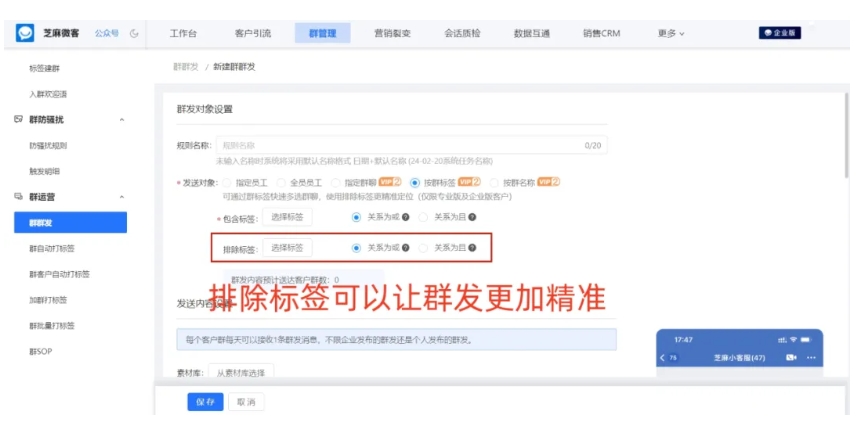Collapse the 群运营 sidebar section

pyautogui.click(x=122, y=197)
